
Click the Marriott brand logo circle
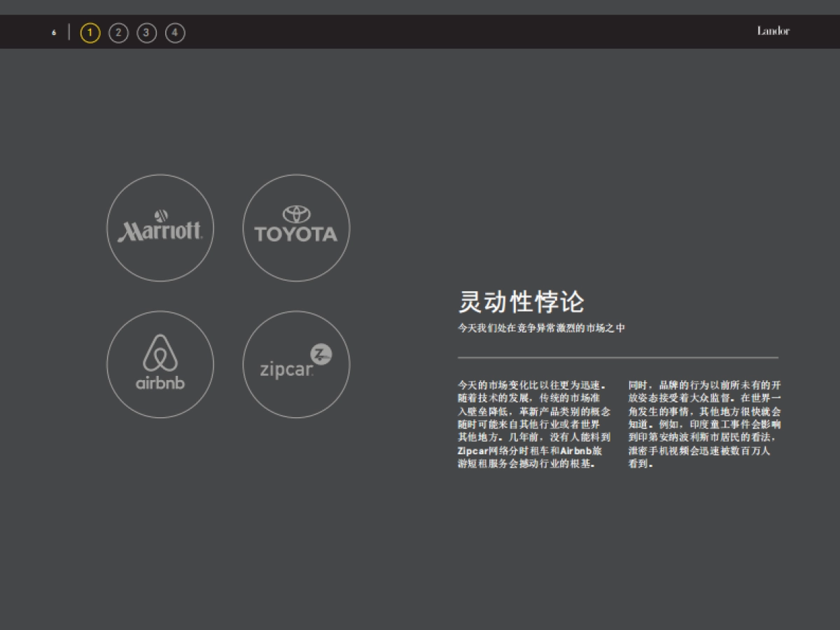point(160,227)
